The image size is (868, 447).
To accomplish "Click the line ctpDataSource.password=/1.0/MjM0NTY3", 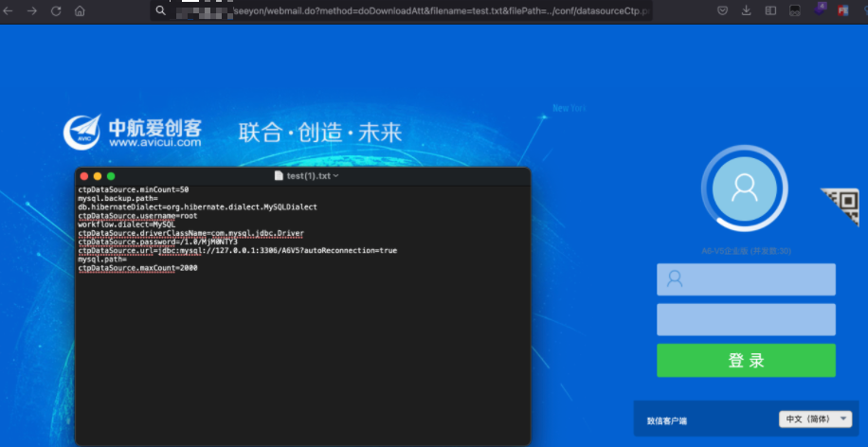I will tap(157, 241).
